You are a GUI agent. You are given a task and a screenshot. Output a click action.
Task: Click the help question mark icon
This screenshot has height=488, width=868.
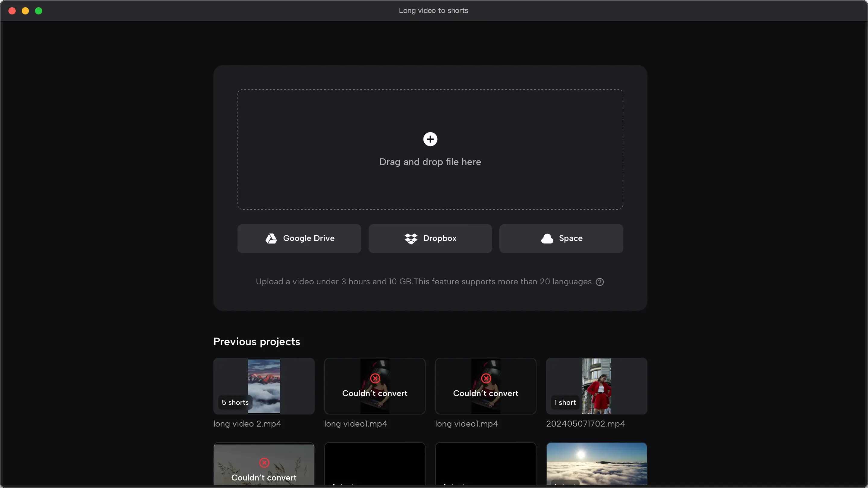tap(599, 282)
